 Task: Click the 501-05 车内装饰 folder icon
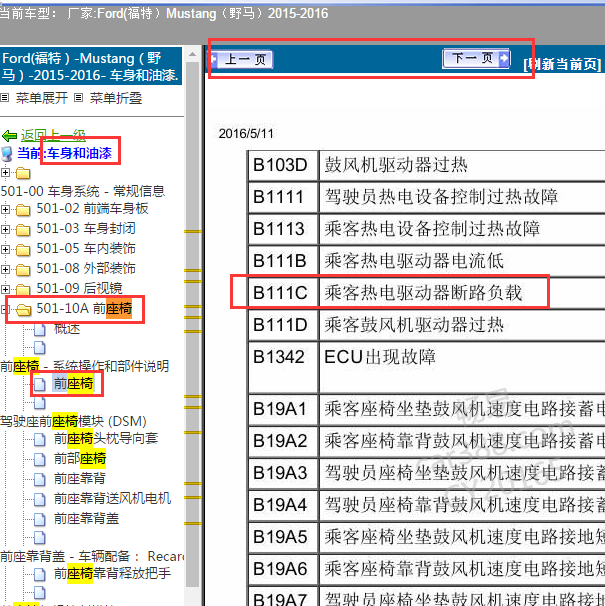23,250
